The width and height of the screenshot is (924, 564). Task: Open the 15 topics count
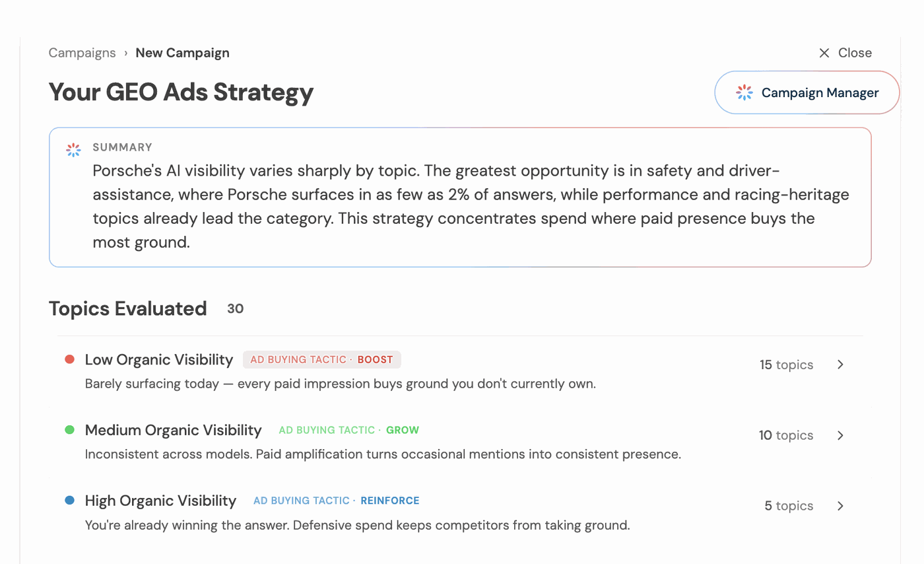click(786, 365)
